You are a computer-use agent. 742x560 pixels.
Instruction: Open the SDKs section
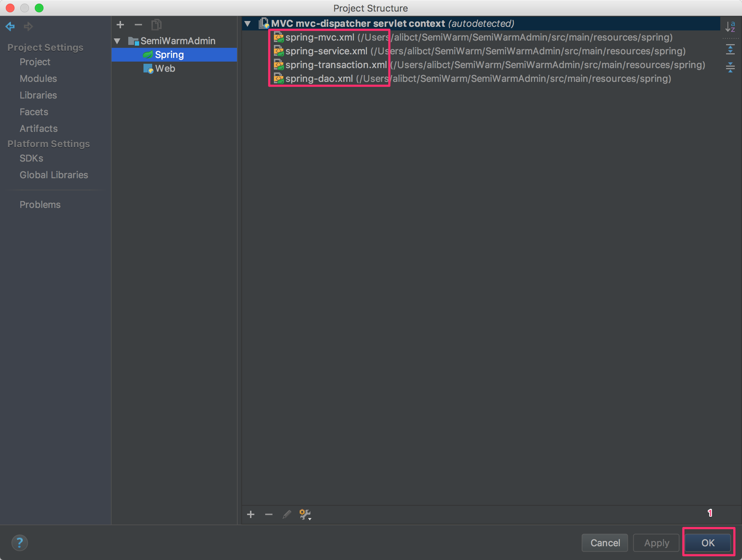coord(32,158)
